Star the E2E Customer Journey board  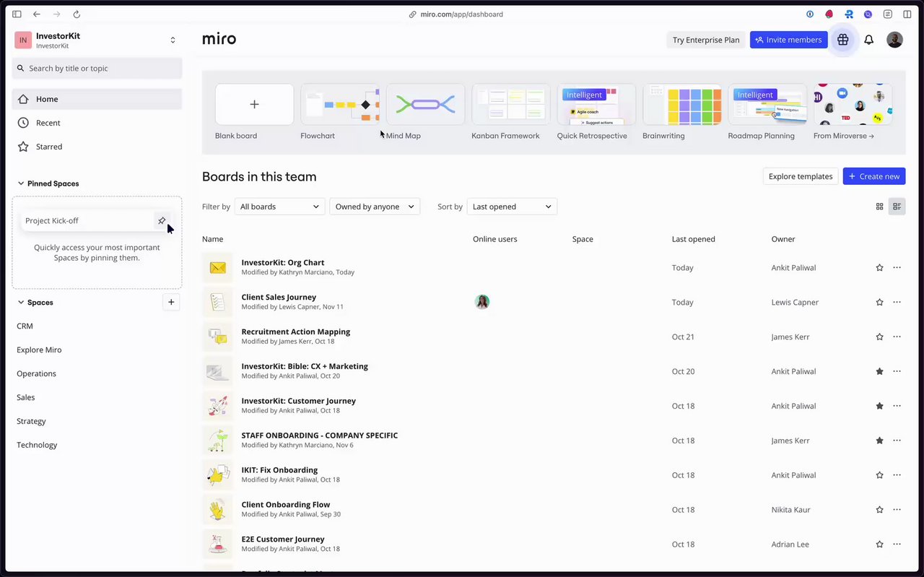[x=879, y=545]
